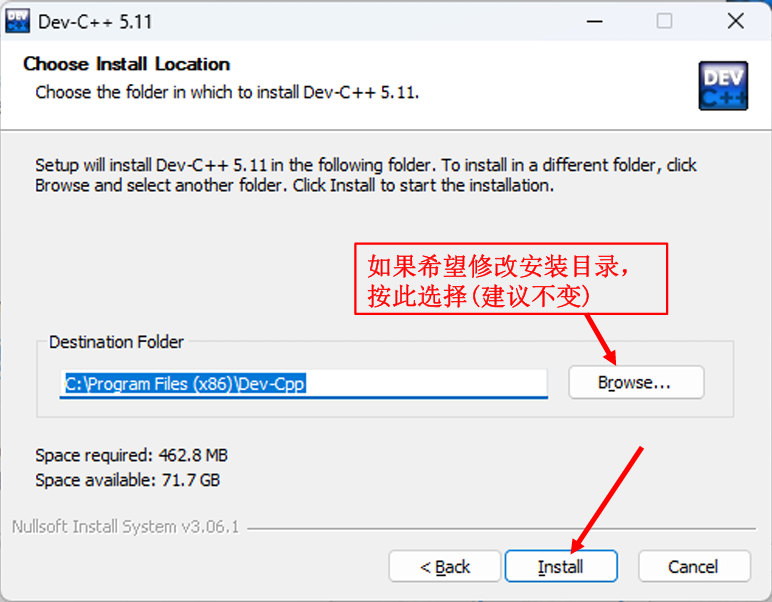Click the destination folder path field
Image resolution: width=772 pixels, height=602 pixels.
point(303,383)
